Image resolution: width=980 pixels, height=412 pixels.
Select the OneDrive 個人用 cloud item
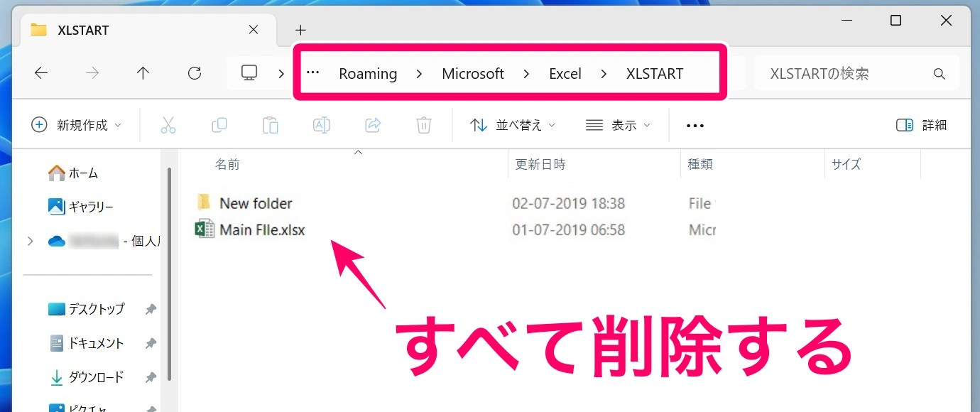(104, 242)
